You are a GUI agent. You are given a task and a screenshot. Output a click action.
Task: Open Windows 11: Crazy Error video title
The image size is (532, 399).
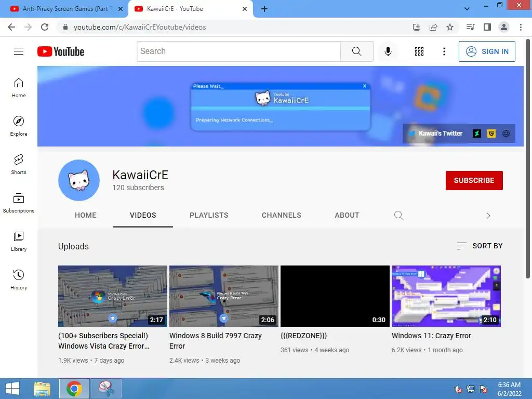pyautogui.click(x=431, y=336)
